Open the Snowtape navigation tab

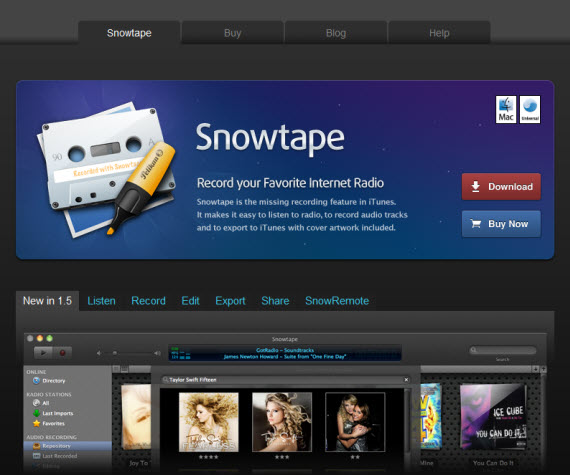(x=129, y=33)
